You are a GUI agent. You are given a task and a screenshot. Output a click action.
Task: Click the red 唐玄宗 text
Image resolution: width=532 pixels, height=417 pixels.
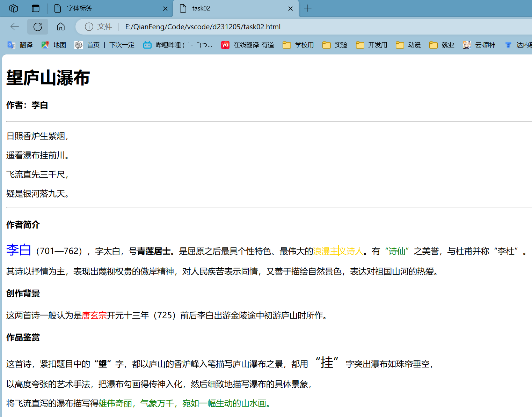(94, 315)
